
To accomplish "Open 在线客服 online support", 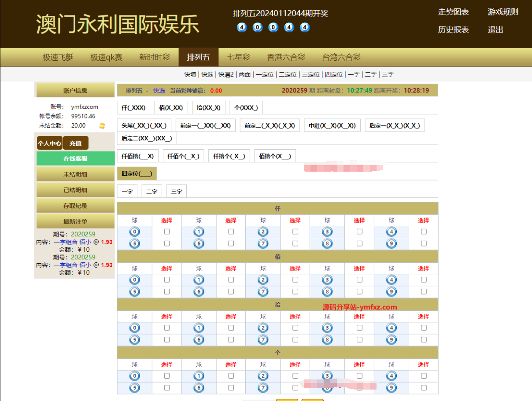I will point(75,158).
